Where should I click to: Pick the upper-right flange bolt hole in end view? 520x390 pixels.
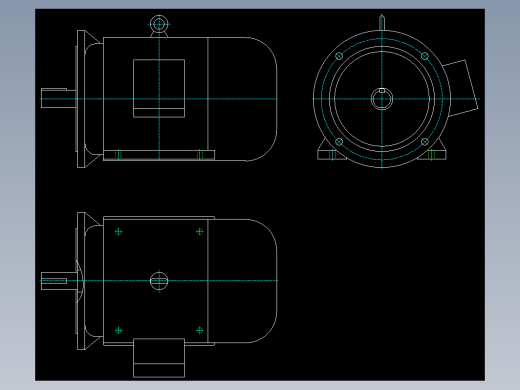425,56
